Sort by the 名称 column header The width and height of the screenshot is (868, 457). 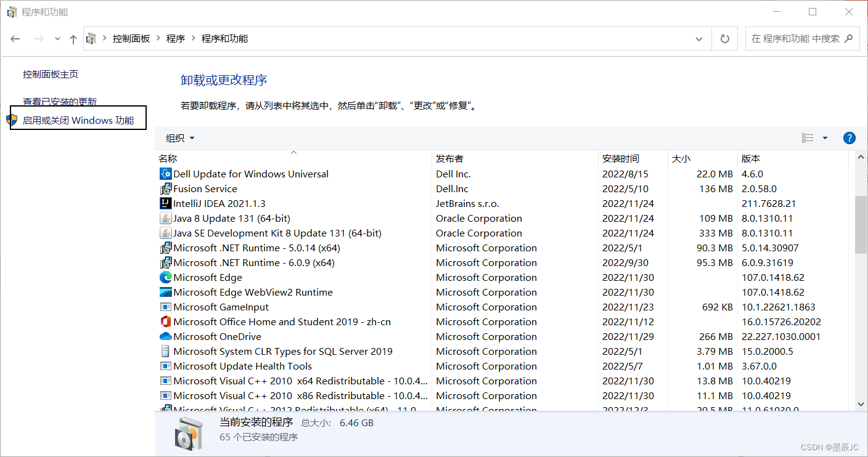(293, 158)
